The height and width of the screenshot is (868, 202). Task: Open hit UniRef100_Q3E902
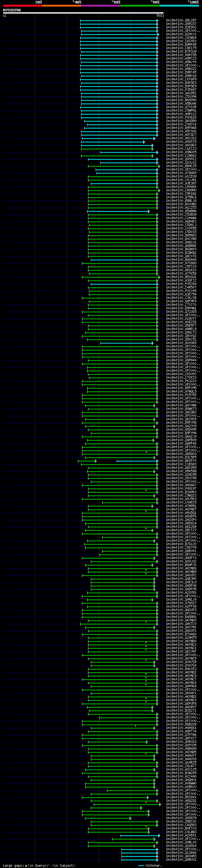tap(181, 27)
